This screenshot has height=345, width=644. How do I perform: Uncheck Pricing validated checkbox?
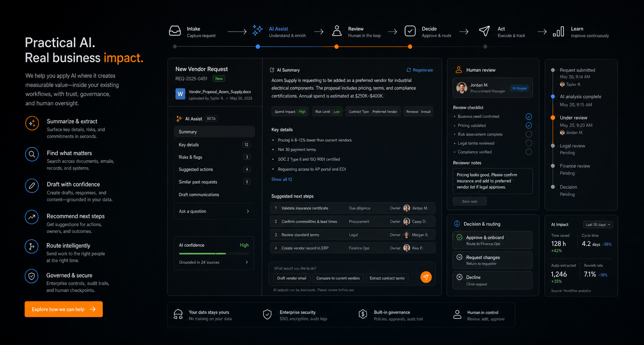[x=529, y=125]
